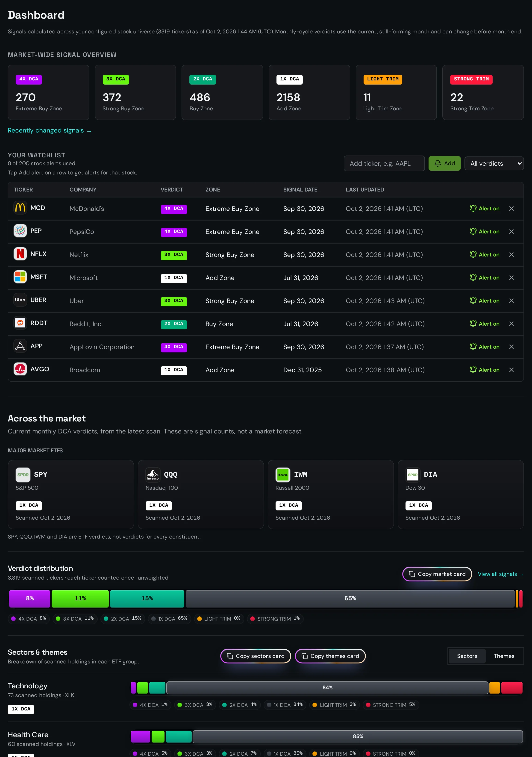Click the McDonald's logo icon in MCD row
532x757 pixels.
[20, 208]
